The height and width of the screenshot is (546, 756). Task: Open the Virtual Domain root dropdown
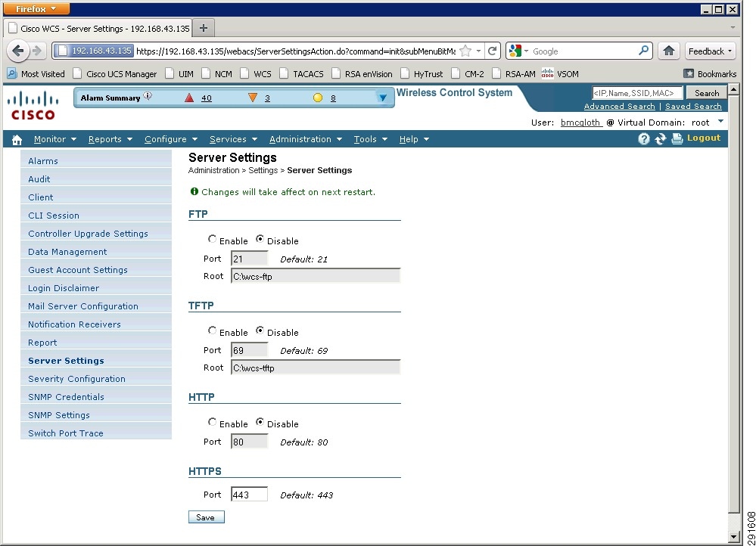tap(720, 122)
